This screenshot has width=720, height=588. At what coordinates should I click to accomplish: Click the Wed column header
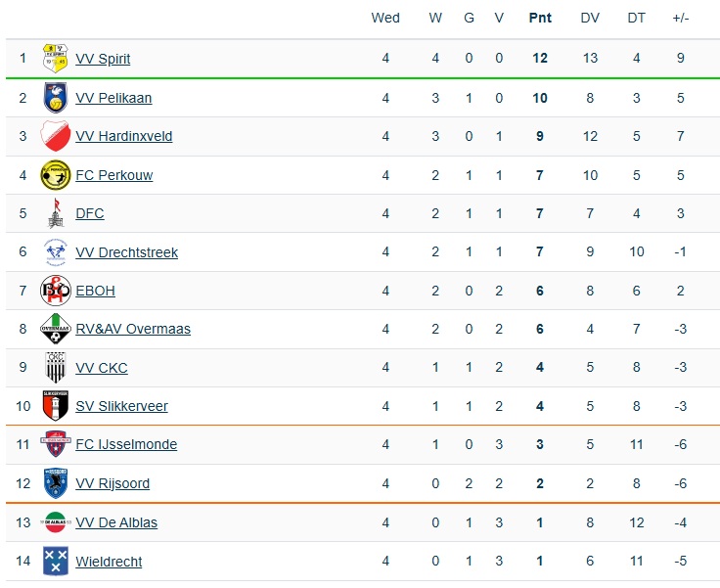point(385,18)
